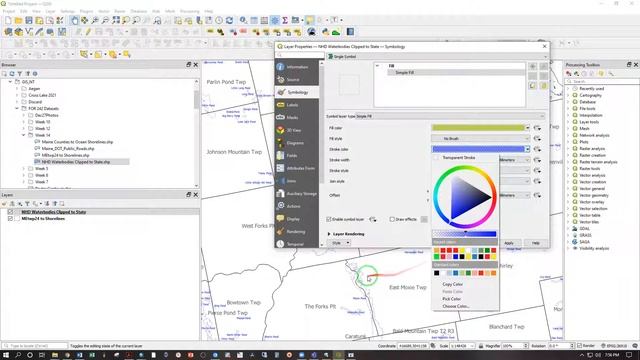Click the New Project icon in toolbar
640x360 pixels.
(x=8, y=20)
